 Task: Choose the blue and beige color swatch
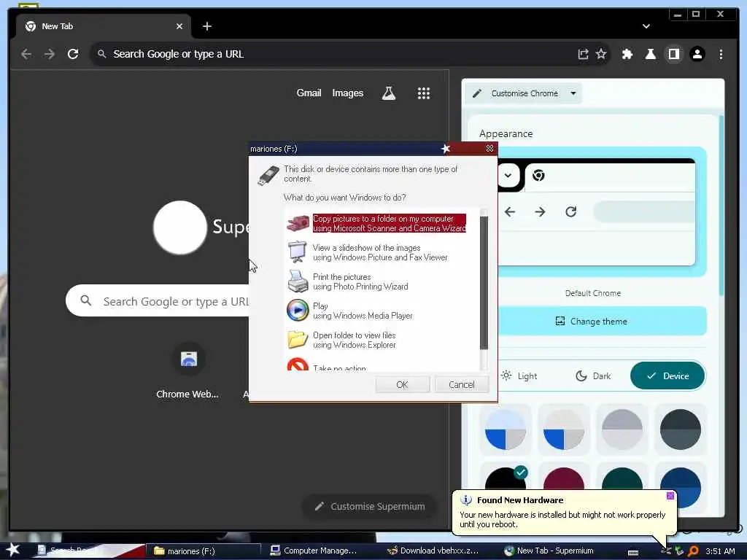tap(564, 429)
